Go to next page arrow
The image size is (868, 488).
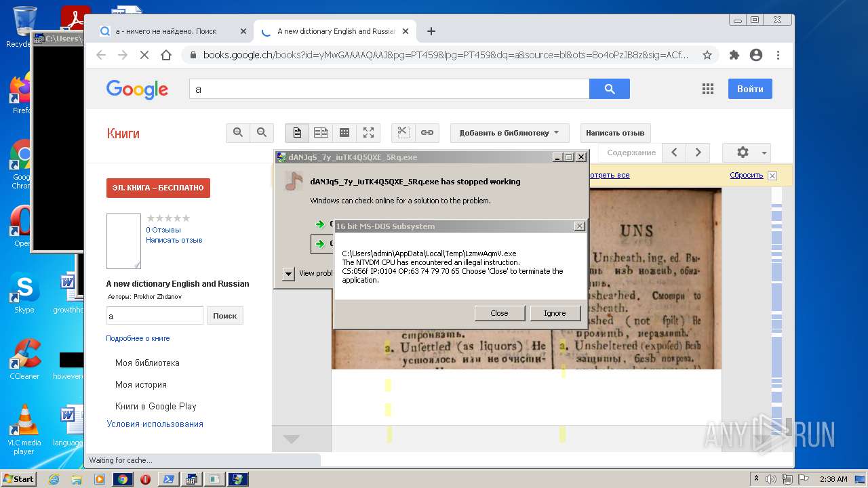tap(698, 152)
